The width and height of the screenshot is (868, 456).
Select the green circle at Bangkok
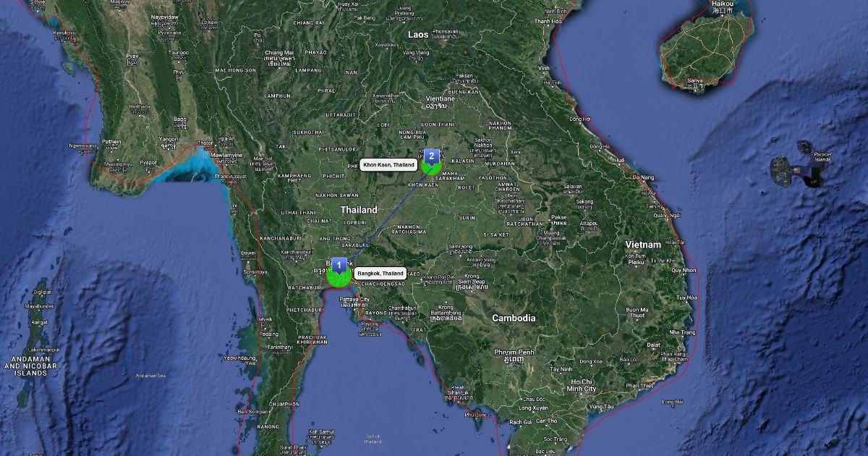pos(338,277)
